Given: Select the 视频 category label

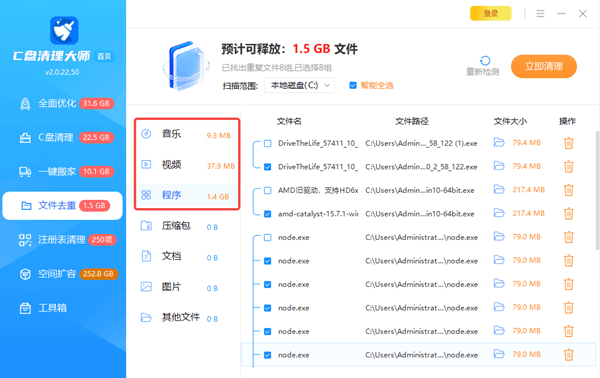Looking at the screenshot, I should (x=171, y=165).
